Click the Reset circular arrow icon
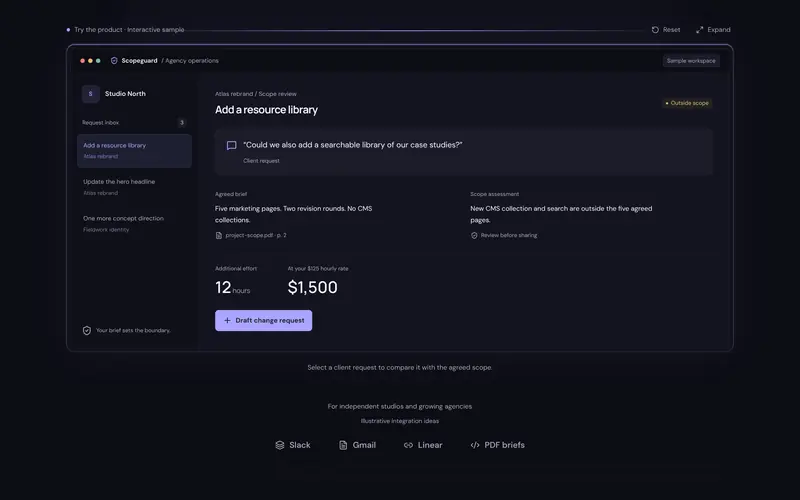Viewport: 800px width, 500px height. pyautogui.click(x=655, y=30)
